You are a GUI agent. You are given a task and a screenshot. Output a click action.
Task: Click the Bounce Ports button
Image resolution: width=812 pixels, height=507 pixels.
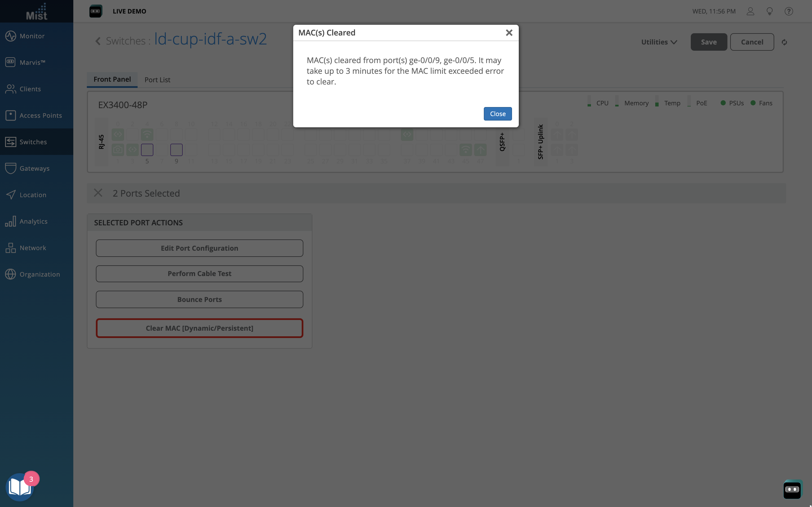pos(199,299)
